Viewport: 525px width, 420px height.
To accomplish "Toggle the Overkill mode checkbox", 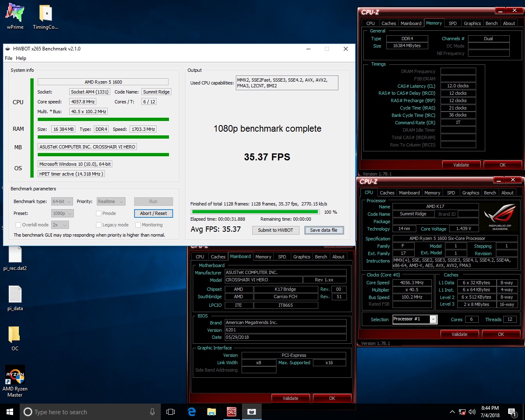I will coord(18,225).
